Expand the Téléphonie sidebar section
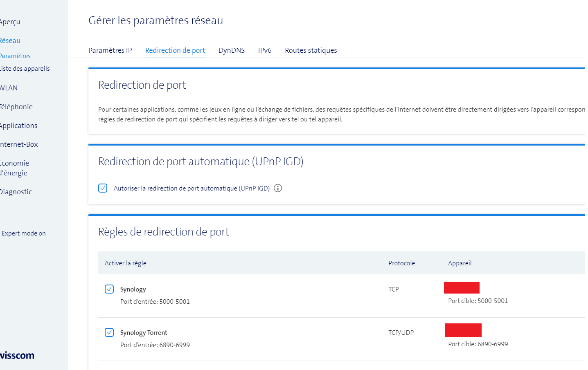The image size is (588, 370). point(16,107)
